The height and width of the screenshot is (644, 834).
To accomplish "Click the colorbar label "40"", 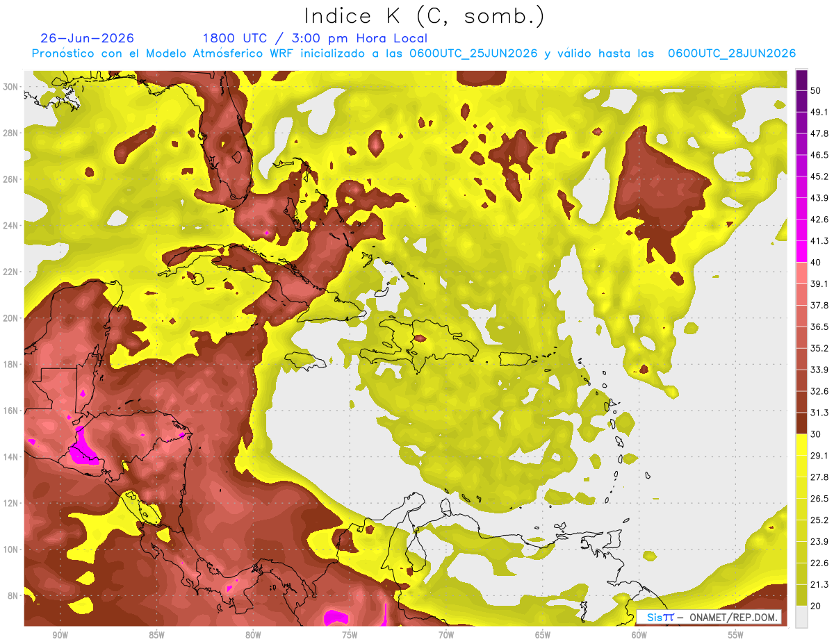I will [815, 263].
